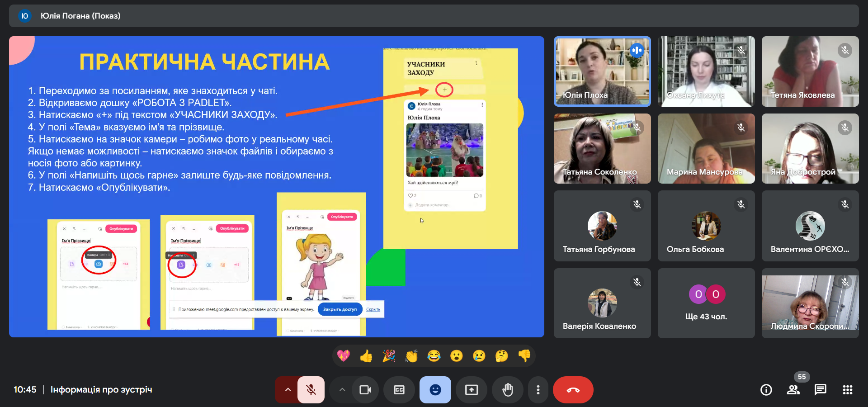The image size is (868, 407).
Task: Expand video settings arrow
Action: click(342, 390)
